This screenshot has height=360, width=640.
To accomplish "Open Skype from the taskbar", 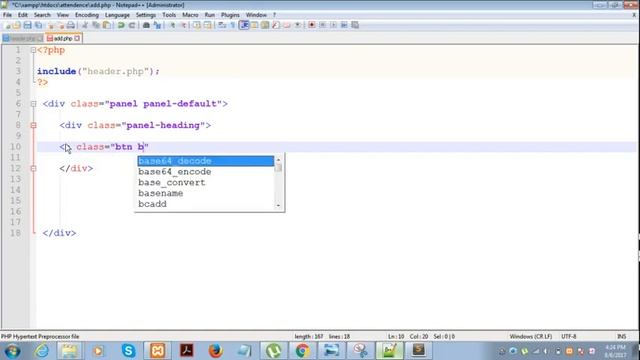I will point(128,351).
